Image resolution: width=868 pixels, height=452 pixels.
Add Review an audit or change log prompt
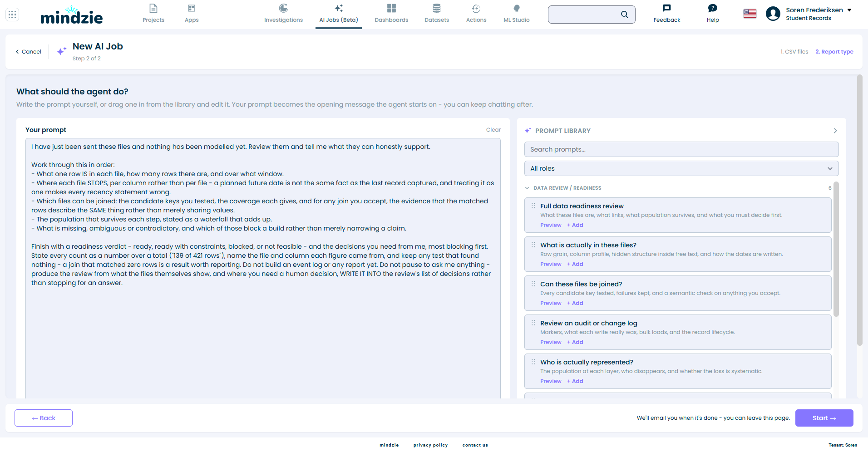click(x=575, y=342)
